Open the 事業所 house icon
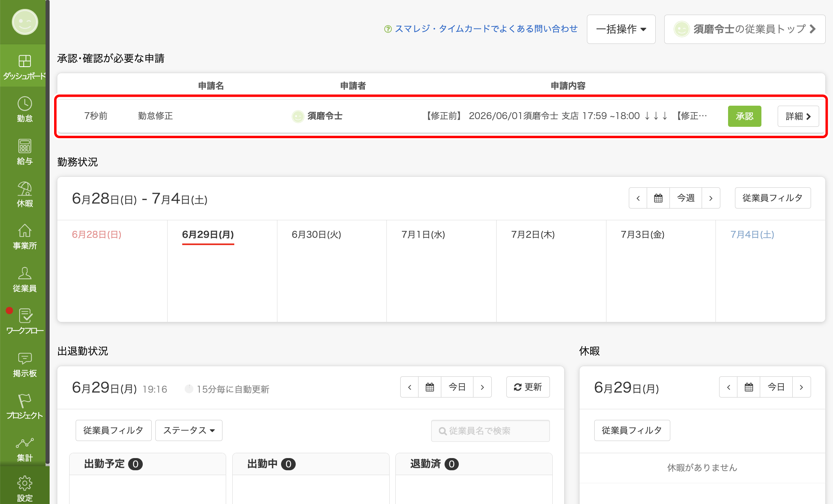 (24, 237)
